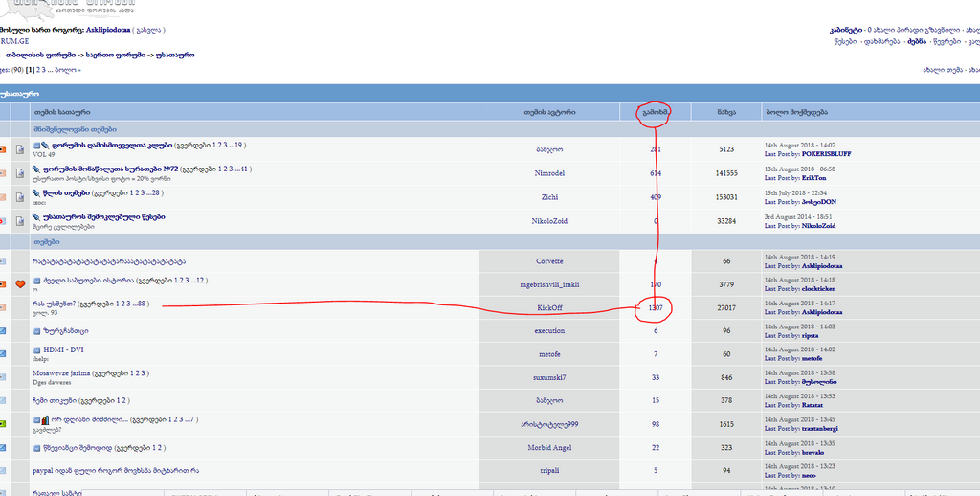The height and width of the screenshot is (496, 980).
Task: Click the blue envelope icon on paypal topic row
Action: [x=3, y=470]
